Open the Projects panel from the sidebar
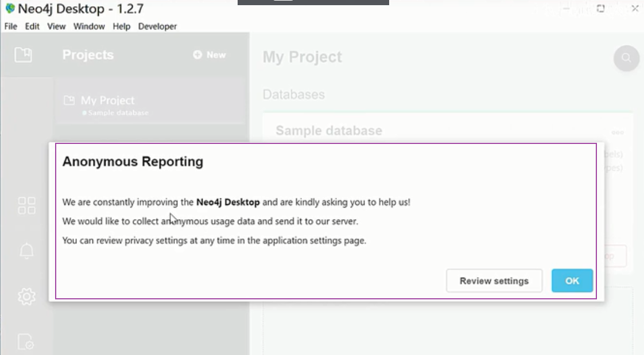This screenshot has height=355, width=644. 24,54
